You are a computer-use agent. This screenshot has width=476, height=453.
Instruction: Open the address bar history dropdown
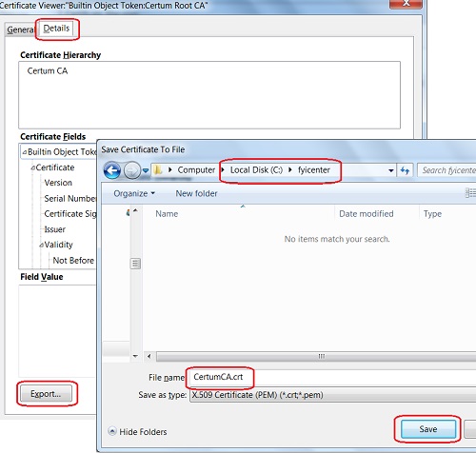pyautogui.click(x=391, y=170)
